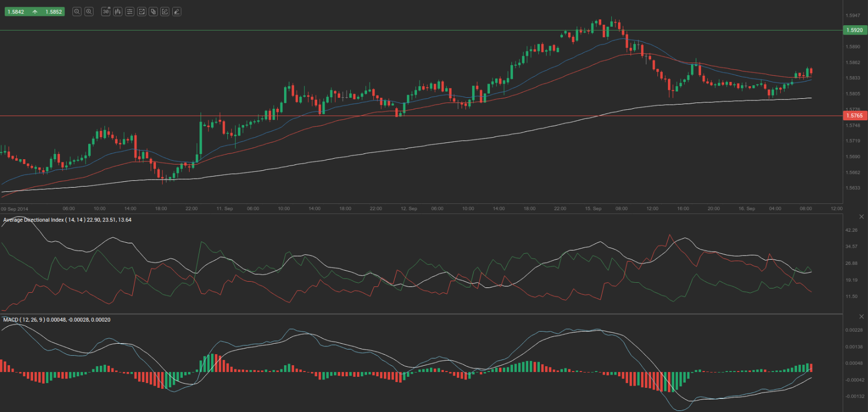
Task: Click the 16. Sep date marker
Action: [x=746, y=209]
